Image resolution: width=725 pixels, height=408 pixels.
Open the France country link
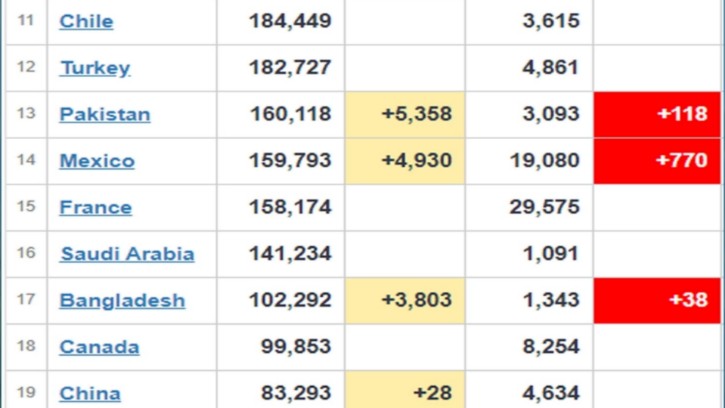tap(96, 207)
